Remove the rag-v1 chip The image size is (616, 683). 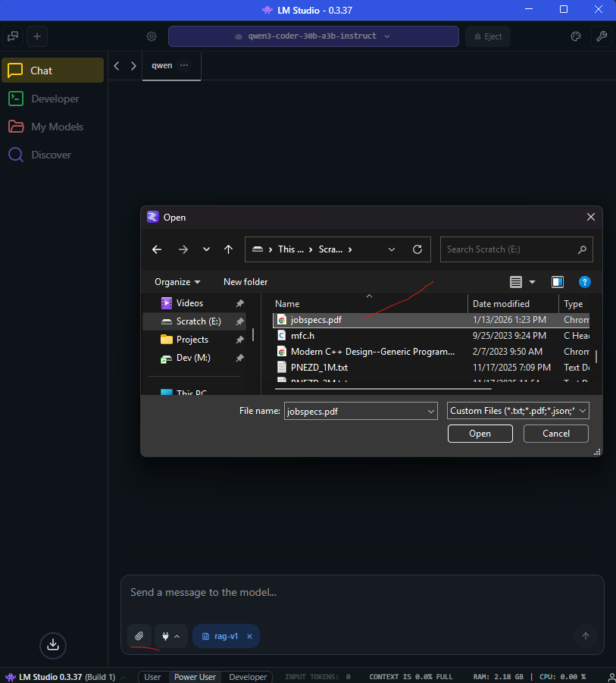(251, 637)
